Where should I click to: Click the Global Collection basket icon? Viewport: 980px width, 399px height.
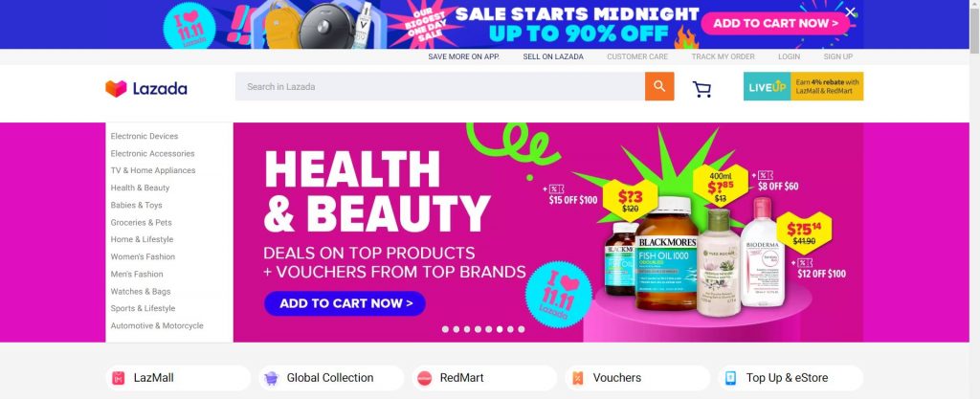[271, 378]
